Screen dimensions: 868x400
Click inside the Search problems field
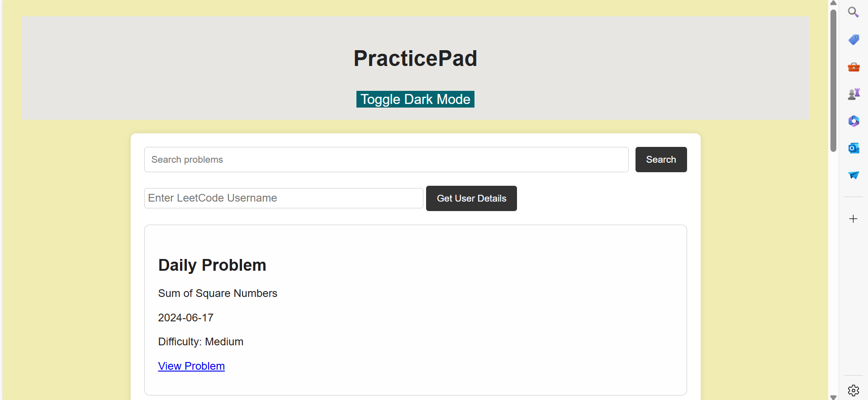[386, 159]
